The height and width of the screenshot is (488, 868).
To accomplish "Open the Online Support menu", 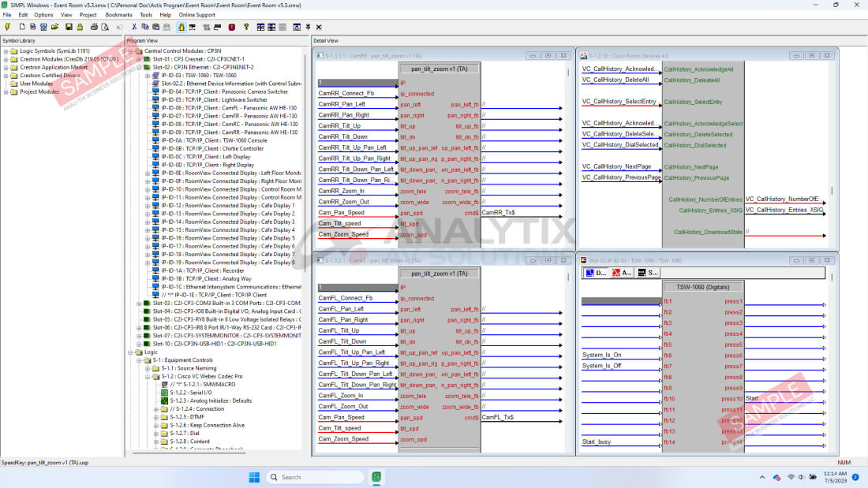I will tap(196, 15).
